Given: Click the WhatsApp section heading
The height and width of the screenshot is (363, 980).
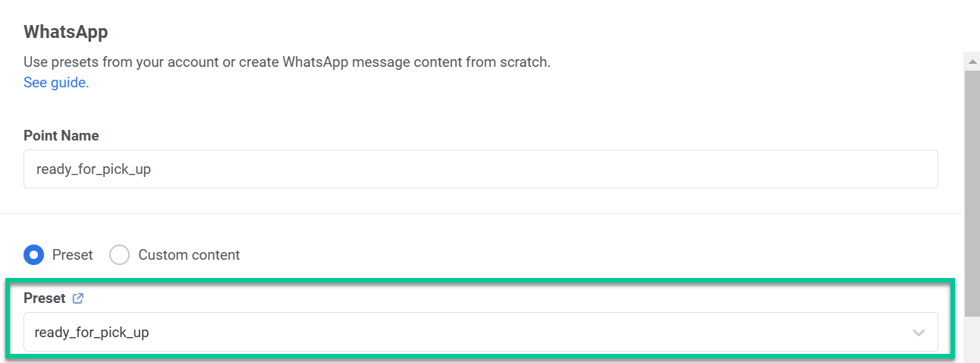Looking at the screenshot, I should [66, 32].
